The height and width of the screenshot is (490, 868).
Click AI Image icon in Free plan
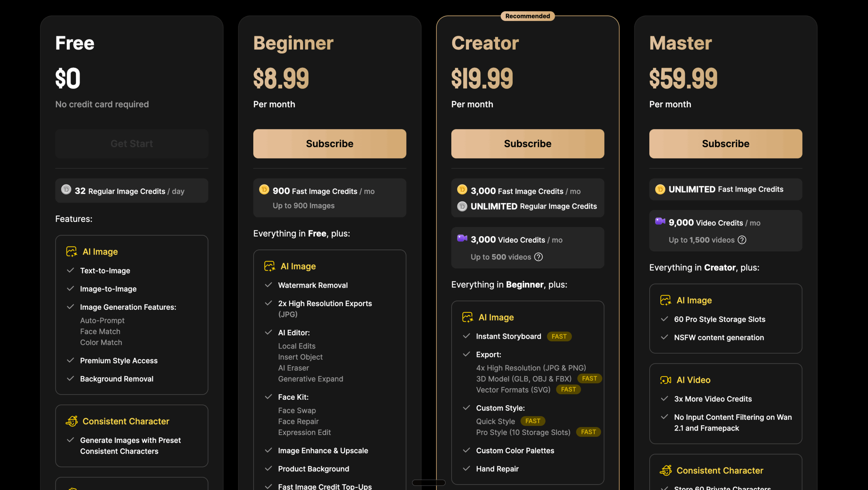71,251
